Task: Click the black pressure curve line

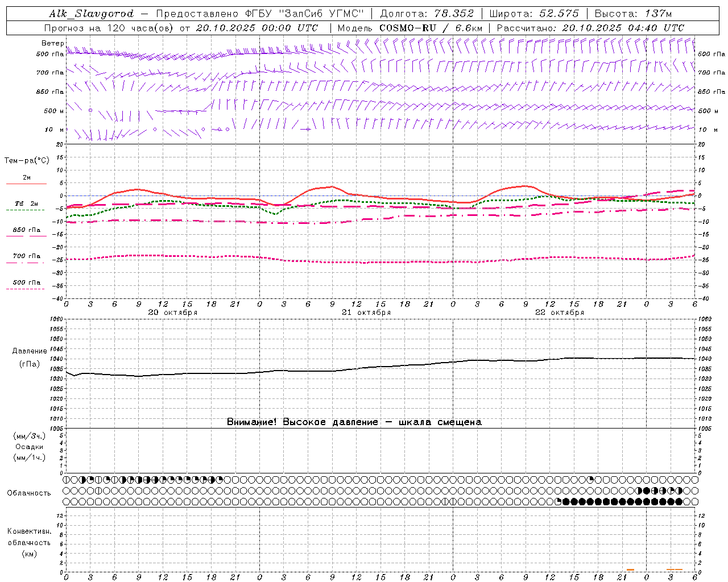Action: click(x=380, y=367)
